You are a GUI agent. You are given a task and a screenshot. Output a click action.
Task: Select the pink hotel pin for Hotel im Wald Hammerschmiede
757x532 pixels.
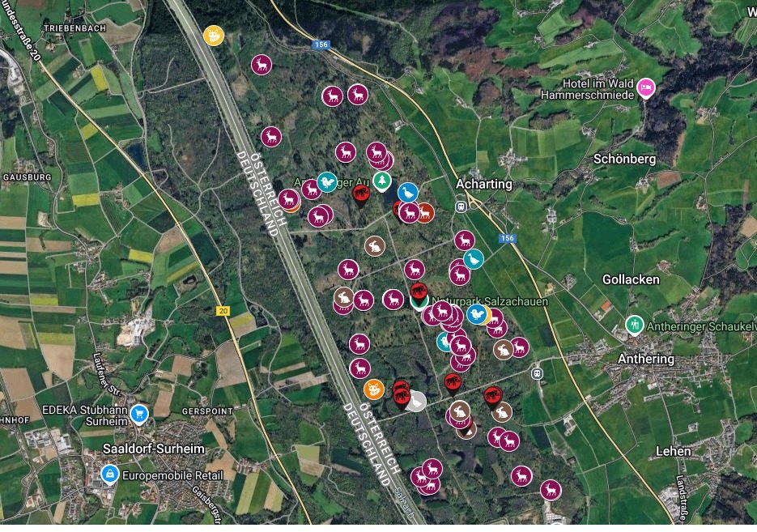(646, 88)
